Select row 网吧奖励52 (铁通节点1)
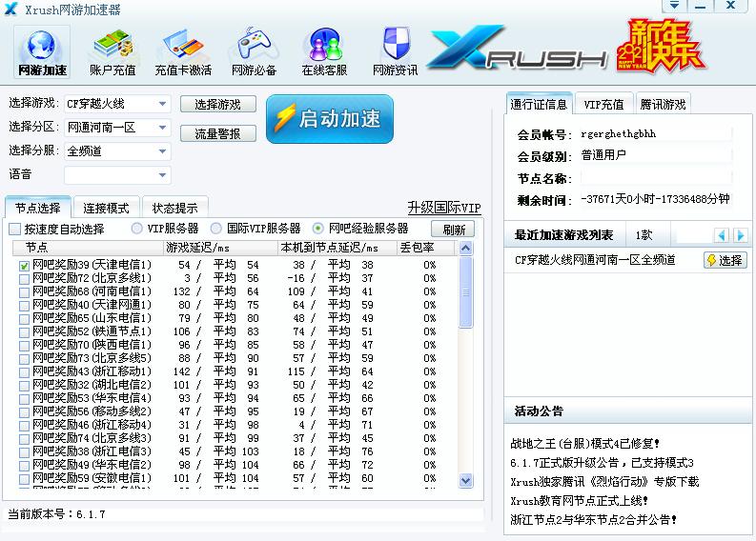This screenshot has height=541, width=756. point(235,331)
